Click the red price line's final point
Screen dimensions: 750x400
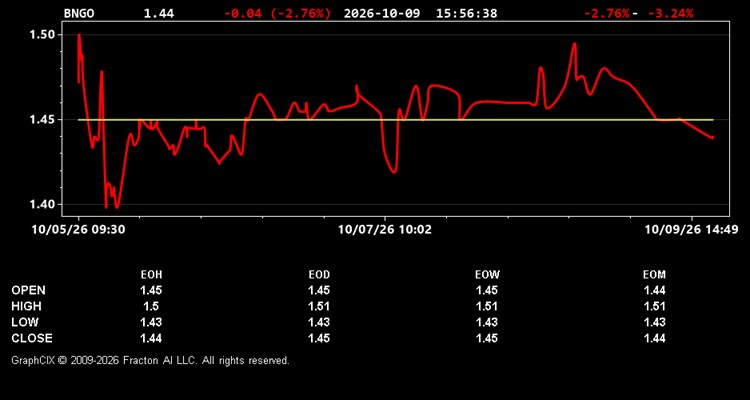click(x=713, y=137)
